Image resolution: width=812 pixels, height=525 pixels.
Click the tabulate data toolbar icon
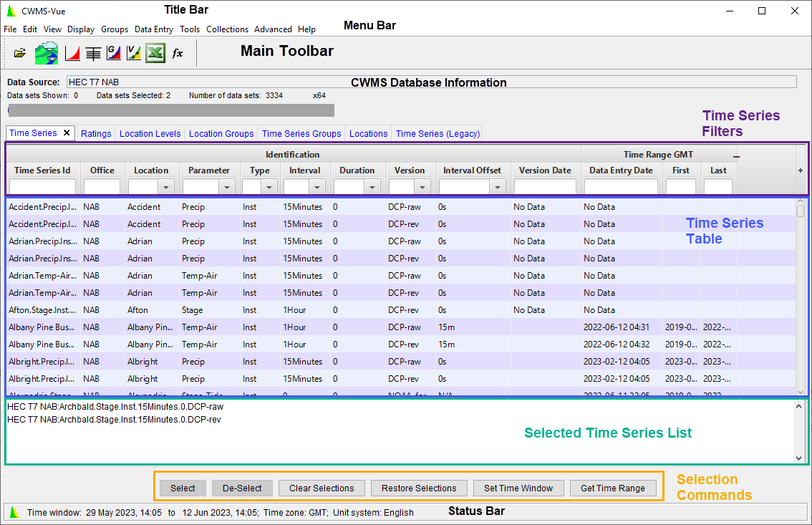pos(93,53)
